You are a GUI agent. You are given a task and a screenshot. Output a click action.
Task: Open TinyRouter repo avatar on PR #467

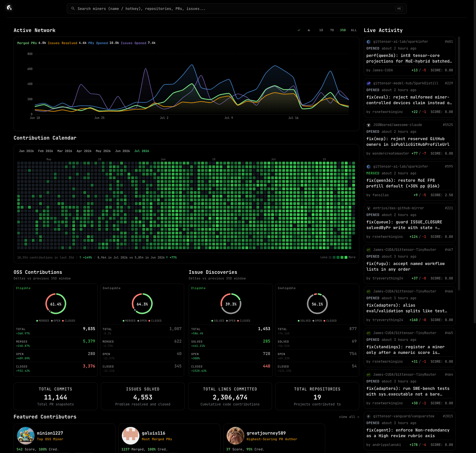click(x=369, y=250)
